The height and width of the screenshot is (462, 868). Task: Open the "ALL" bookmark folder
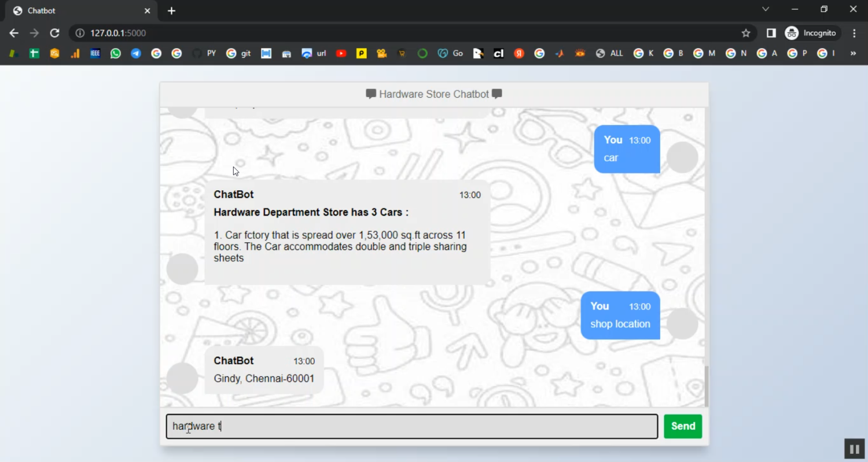609,53
